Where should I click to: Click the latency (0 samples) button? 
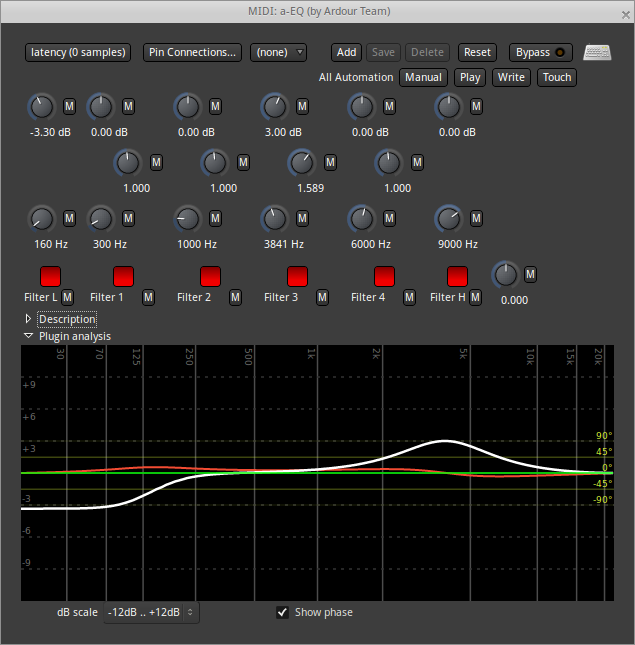point(78,53)
